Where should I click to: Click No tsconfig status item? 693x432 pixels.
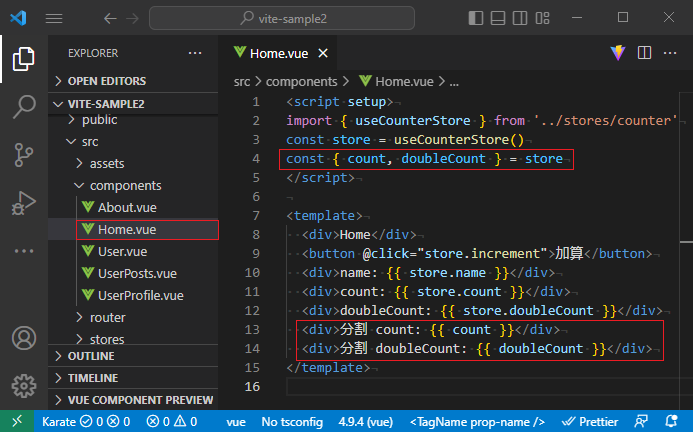coord(292,422)
